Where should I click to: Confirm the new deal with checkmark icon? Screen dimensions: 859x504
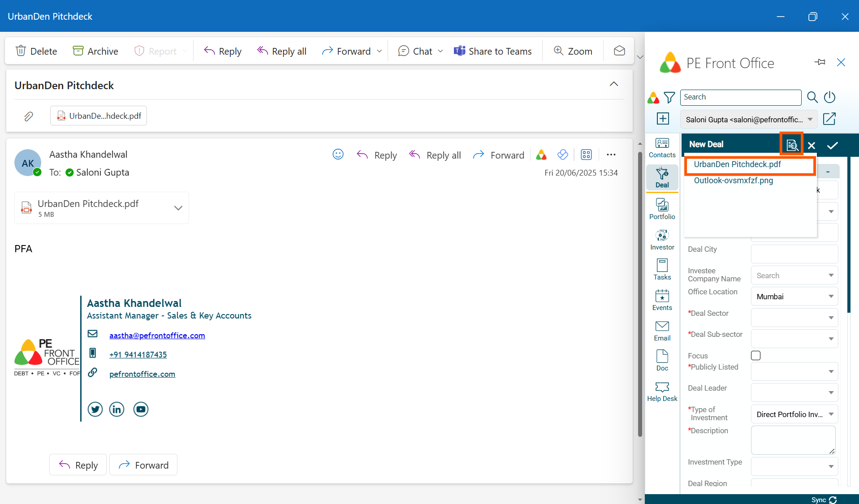tap(832, 145)
